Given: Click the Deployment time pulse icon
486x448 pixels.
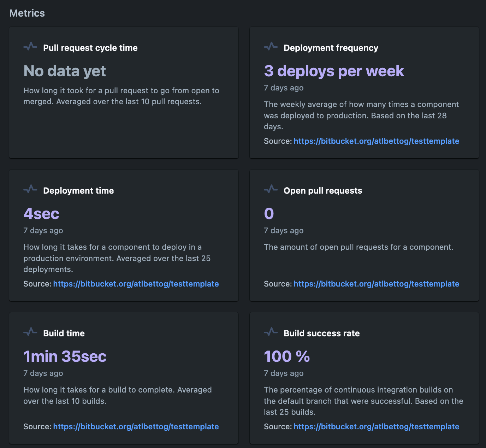Looking at the screenshot, I should 30,189.
